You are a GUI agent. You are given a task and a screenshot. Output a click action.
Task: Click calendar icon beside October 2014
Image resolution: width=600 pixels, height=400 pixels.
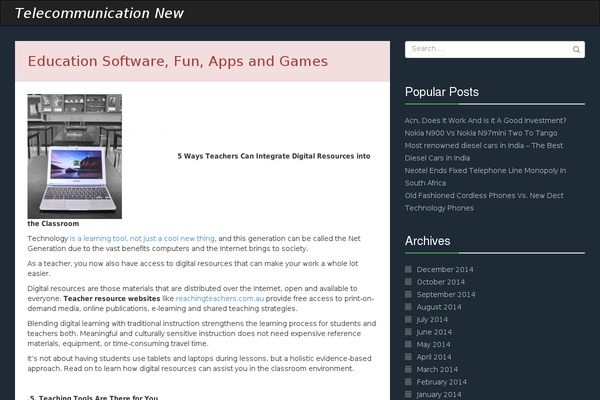(408, 282)
